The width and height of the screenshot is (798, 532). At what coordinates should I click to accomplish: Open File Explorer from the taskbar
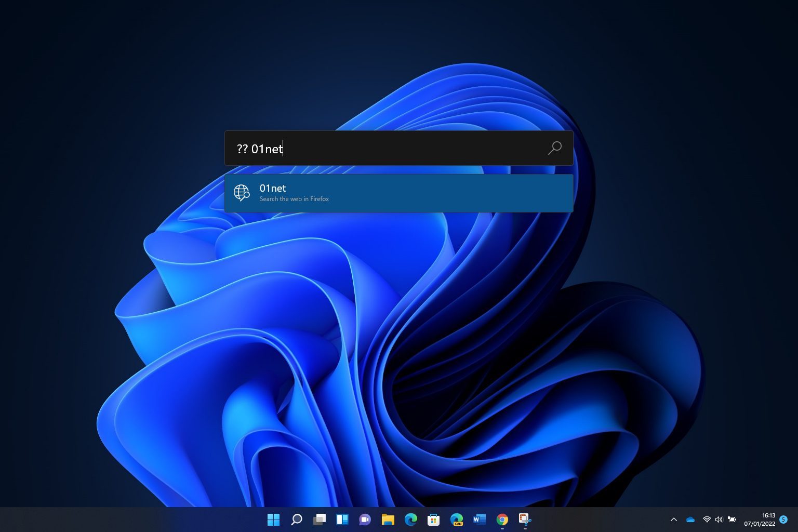[x=388, y=520]
